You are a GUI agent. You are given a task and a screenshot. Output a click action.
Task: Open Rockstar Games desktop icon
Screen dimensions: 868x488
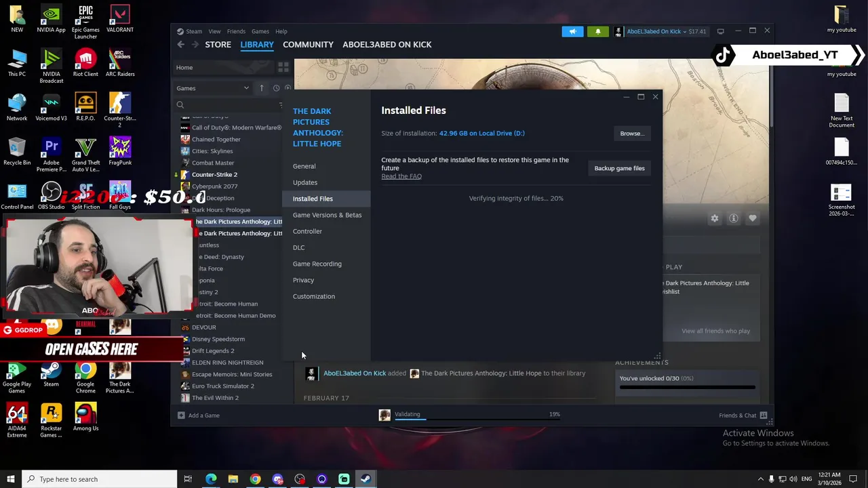pyautogui.click(x=51, y=421)
